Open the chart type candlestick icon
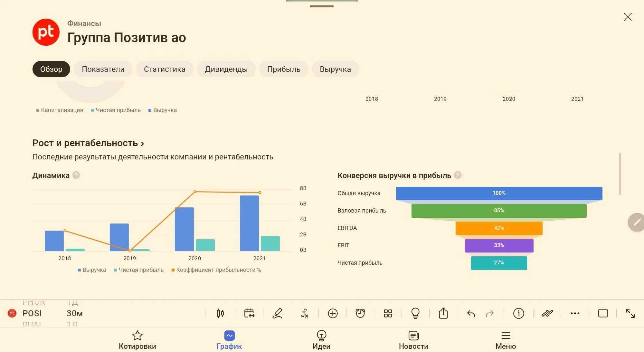644x352 pixels. [220, 313]
